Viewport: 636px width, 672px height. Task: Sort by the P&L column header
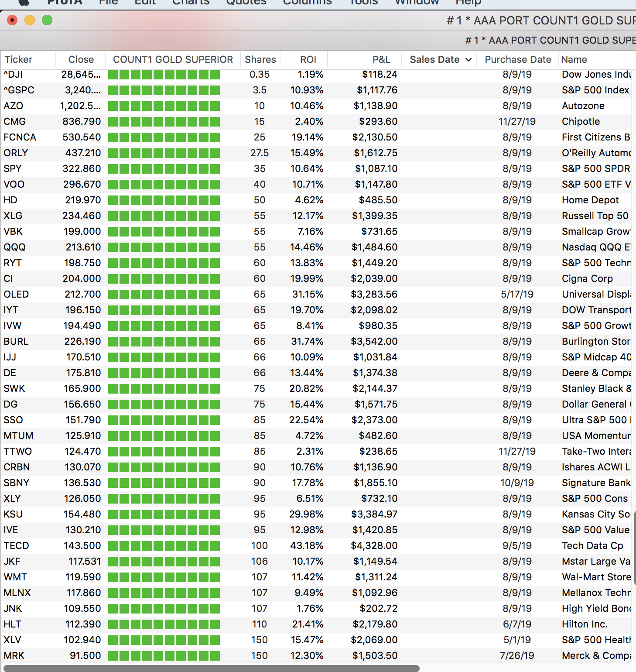pos(381,59)
